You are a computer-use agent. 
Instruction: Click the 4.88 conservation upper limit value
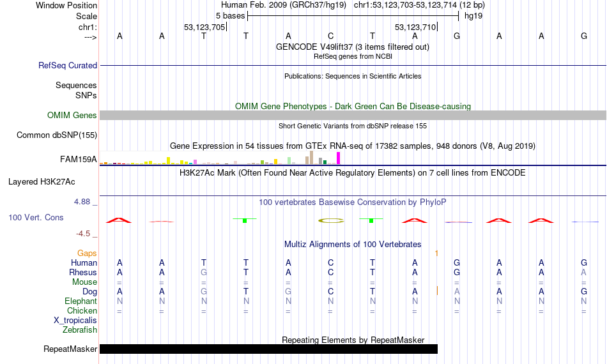[82, 202]
